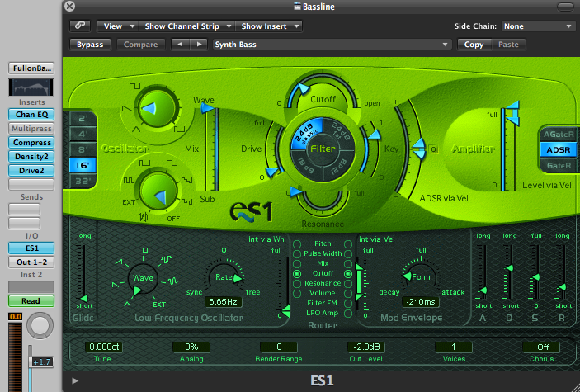
Task: Select the 18dB filter mode
Action: tap(306, 165)
